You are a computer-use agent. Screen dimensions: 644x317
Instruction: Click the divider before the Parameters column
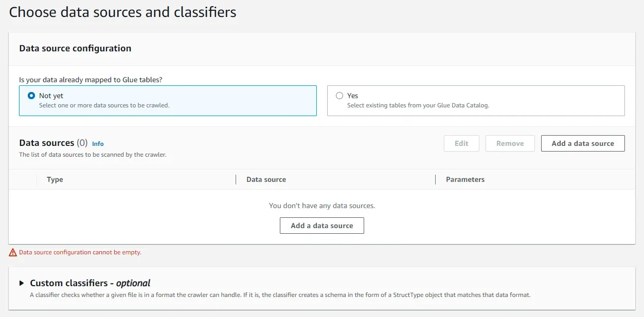tap(435, 179)
